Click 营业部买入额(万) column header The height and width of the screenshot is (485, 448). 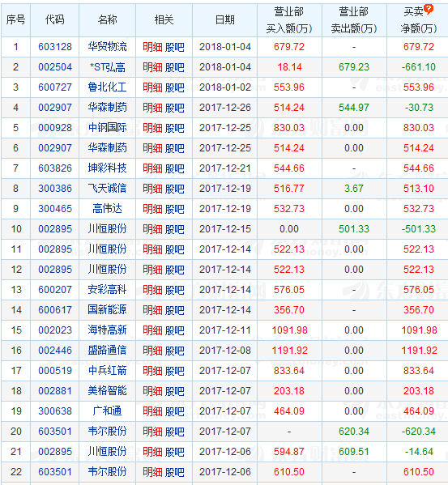[x=289, y=20]
